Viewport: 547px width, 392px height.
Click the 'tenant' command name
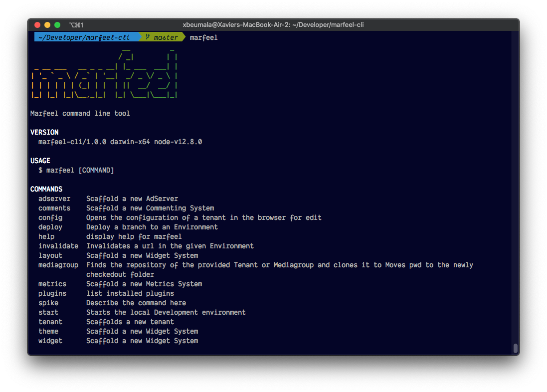[50, 322]
